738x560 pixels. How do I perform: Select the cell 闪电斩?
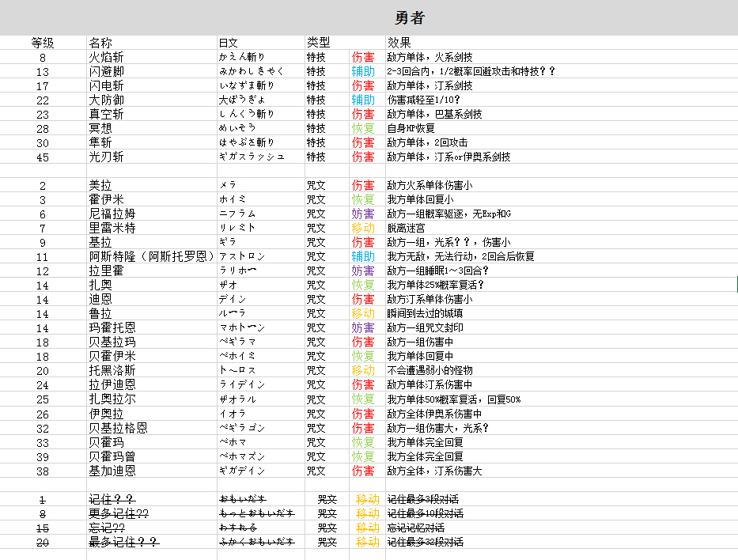(x=106, y=85)
